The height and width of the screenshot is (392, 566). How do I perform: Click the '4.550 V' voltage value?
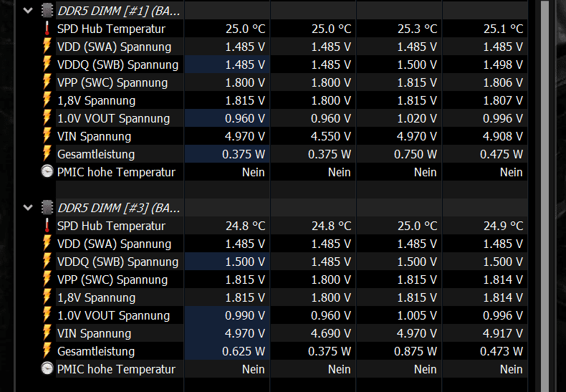click(331, 136)
